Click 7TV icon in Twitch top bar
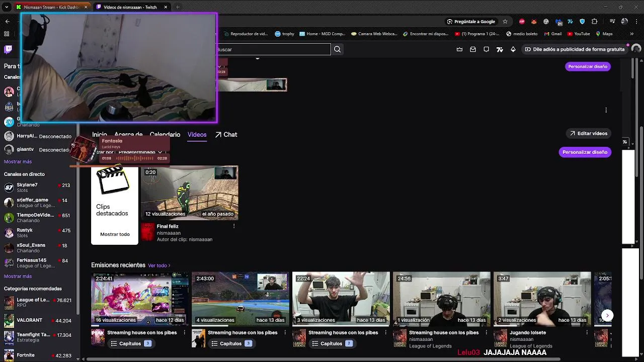Viewport: 644px width, 362px height. click(500, 49)
